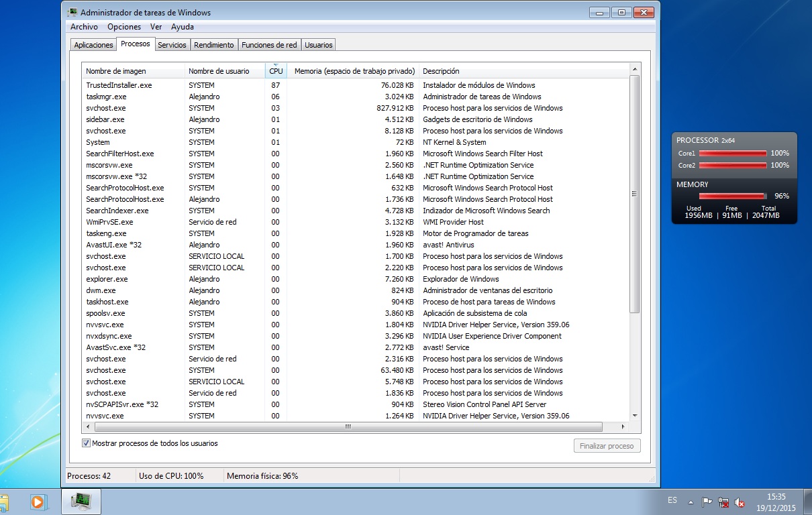Click the Show desktop button at taskbar end

point(807,502)
